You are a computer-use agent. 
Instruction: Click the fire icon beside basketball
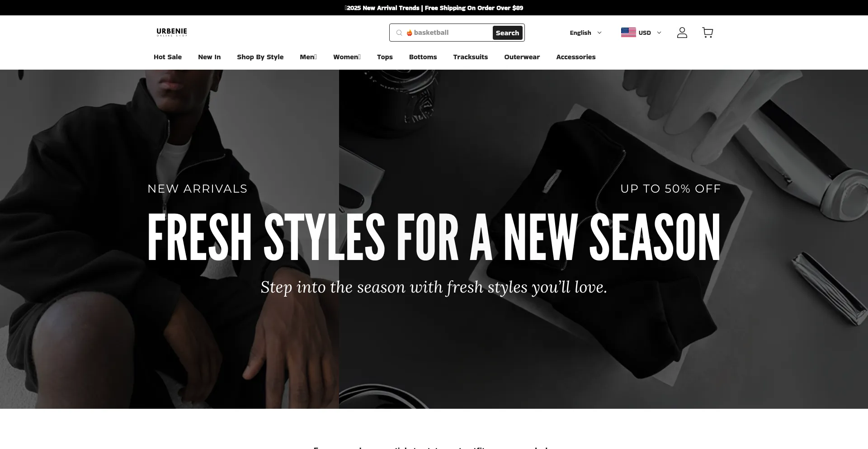[410, 33]
